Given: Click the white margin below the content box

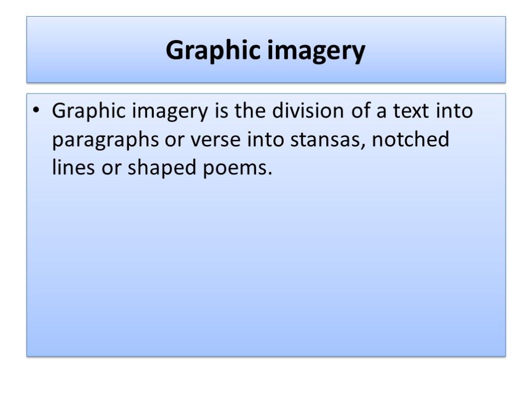Looking at the screenshot, I should point(265,378).
